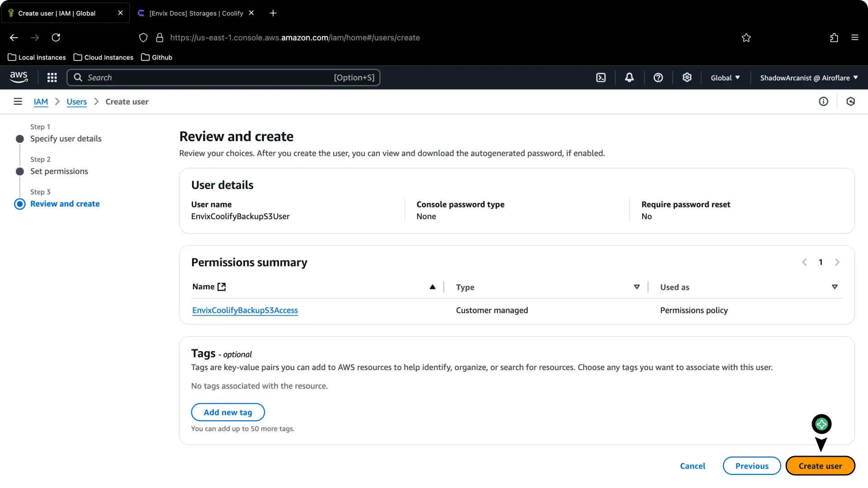Image resolution: width=868 pixels, height=488 pixels.
Task: Click the Create user button
Action: (820, 465)
